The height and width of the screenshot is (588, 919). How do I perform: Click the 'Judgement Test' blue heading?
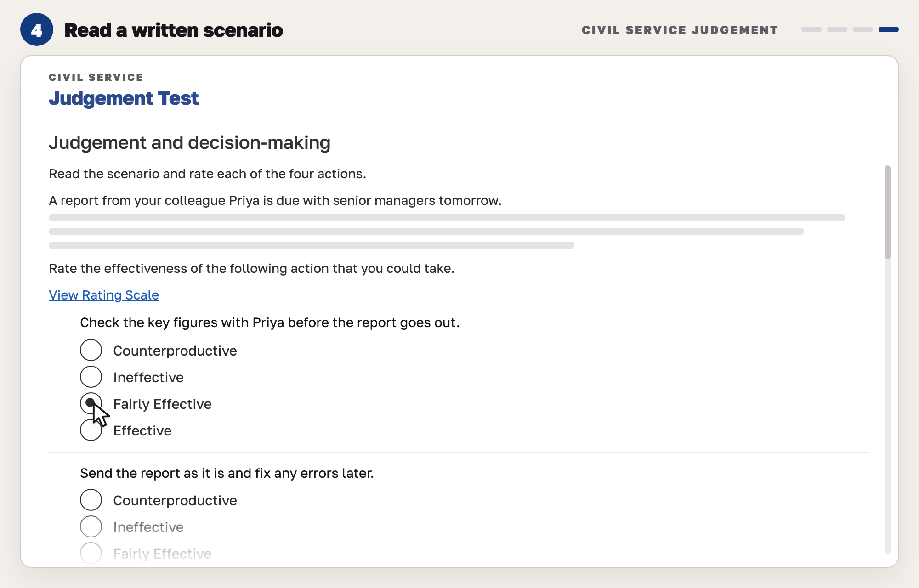click(124, 98)
